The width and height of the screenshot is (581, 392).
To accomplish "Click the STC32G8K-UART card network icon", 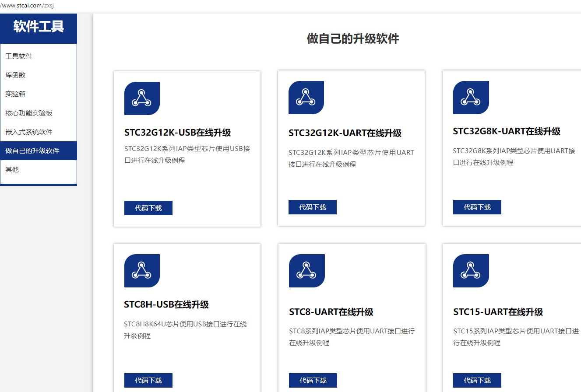I will (x=471, y=98).
